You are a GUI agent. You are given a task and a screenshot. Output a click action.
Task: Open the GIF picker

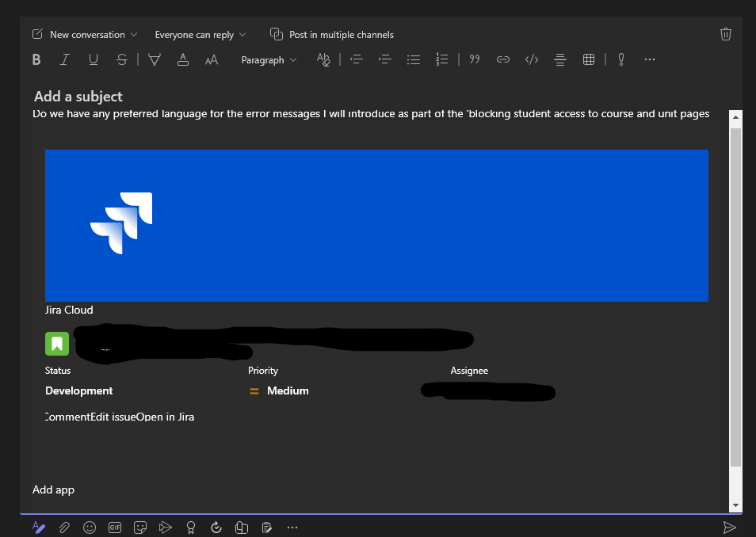point(115,527)
